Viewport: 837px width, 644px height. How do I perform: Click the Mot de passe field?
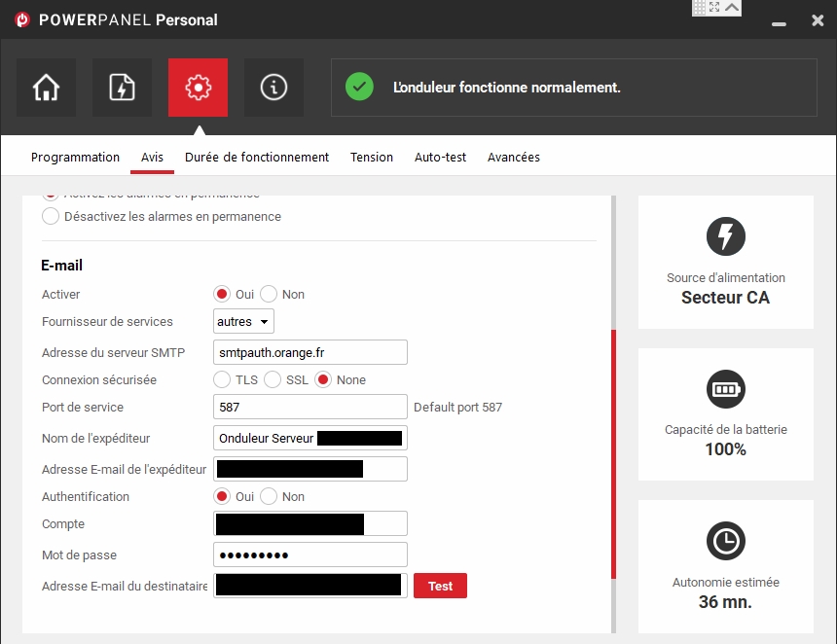coord(310,555)
